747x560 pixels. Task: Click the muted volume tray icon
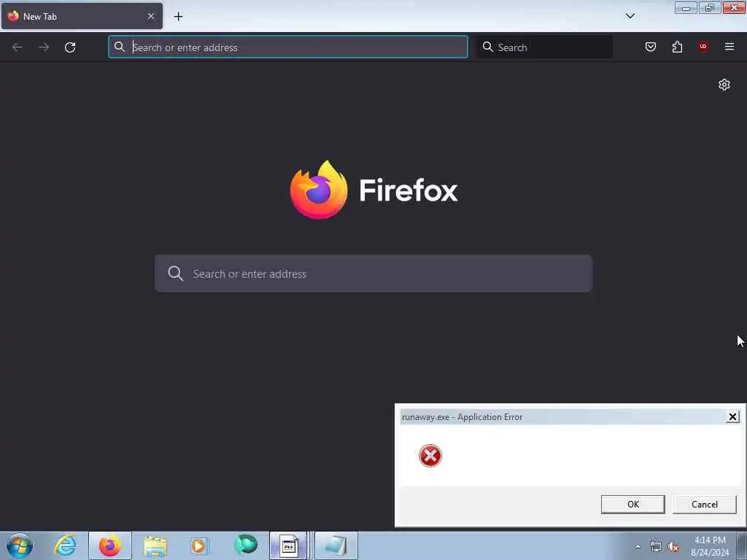(x=673, y=547)
